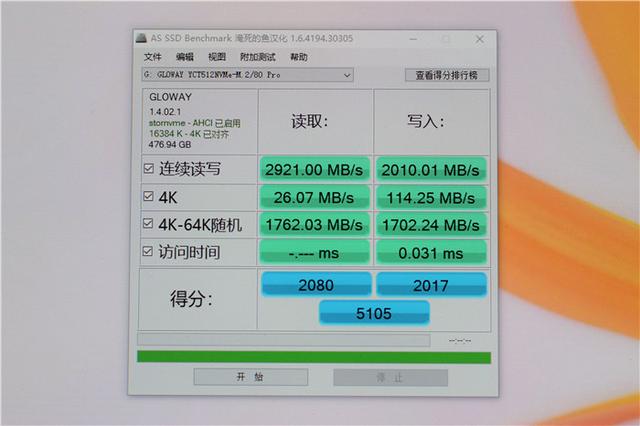Toggle the 4K-64K随机 test checkbox
640x426 pixels.
click(148, 223)
